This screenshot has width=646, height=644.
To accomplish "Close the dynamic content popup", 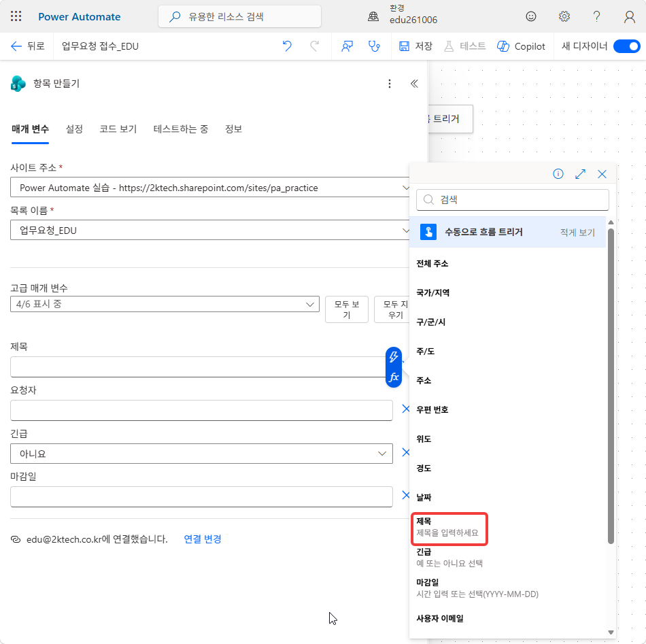I will coord(602,174).
